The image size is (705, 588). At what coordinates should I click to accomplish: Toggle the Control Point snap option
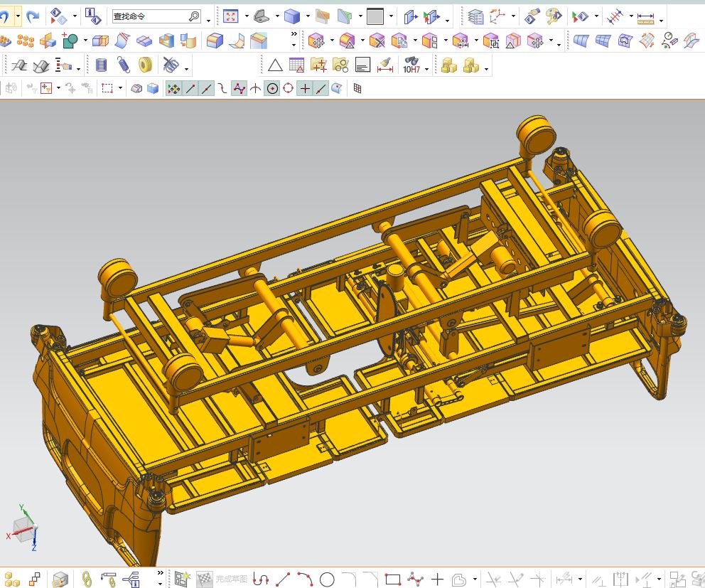click(222, 89)
